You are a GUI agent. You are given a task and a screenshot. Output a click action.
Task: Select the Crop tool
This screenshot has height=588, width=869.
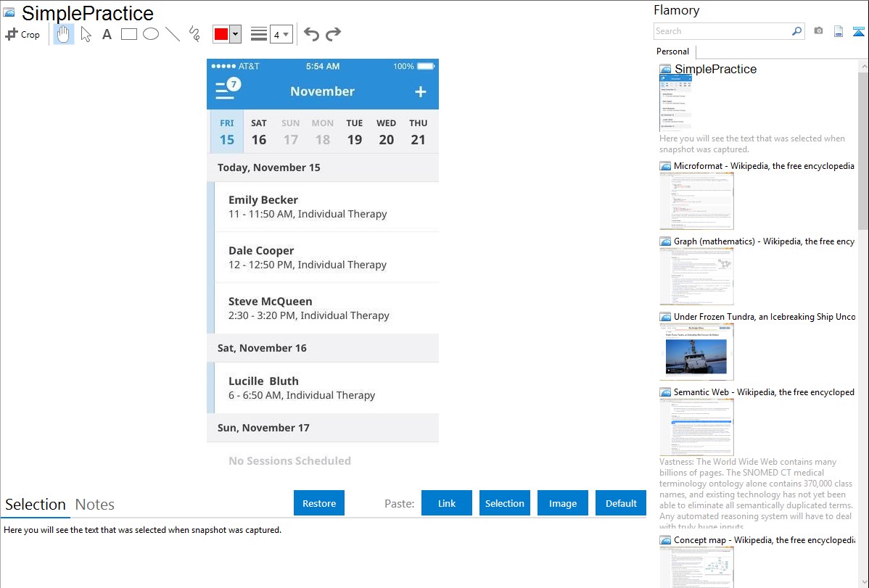point(22,34)
